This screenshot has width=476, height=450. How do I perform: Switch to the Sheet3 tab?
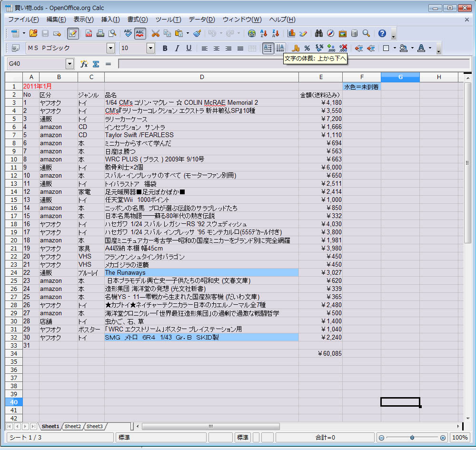coord(95,426)
